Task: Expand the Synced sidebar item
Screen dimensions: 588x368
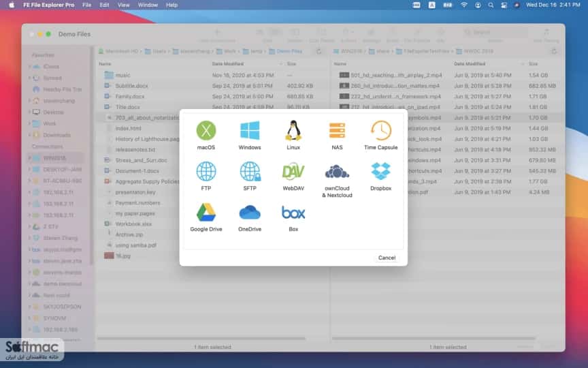Action: [29, 78]
